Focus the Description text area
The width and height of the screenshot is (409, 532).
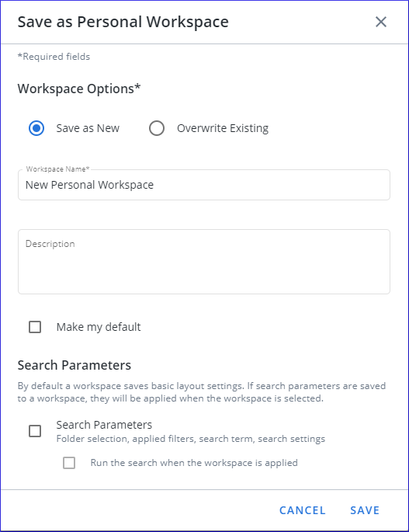[204, 262]
